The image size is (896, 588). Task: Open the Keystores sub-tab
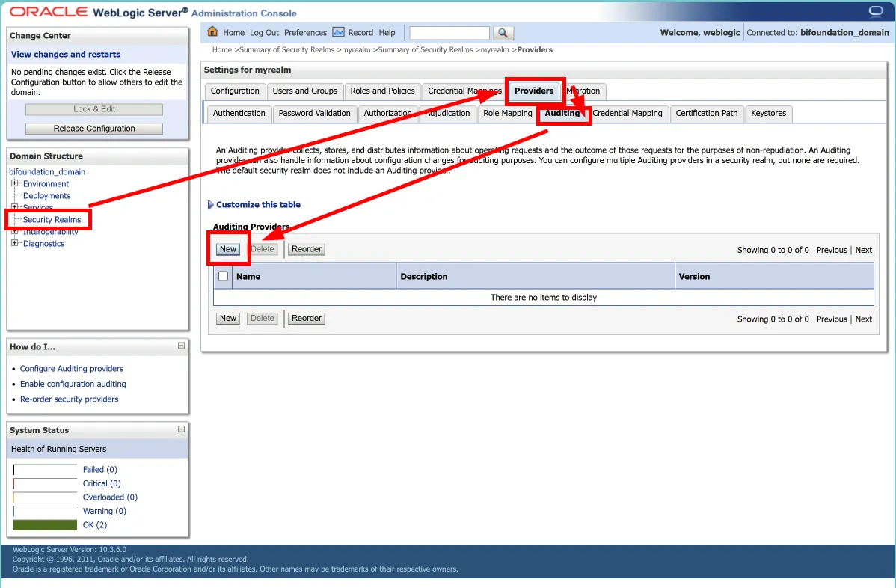pos(768,113)
